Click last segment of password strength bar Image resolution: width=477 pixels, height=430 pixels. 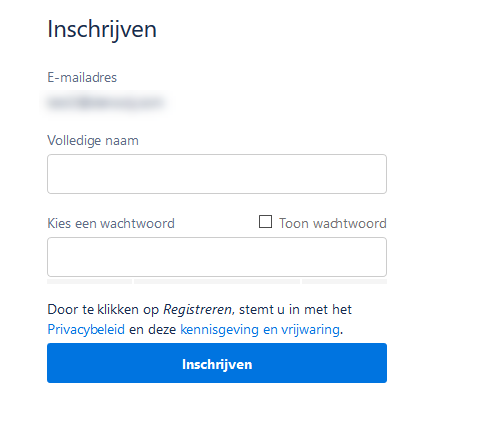click(x=344, y=282)
